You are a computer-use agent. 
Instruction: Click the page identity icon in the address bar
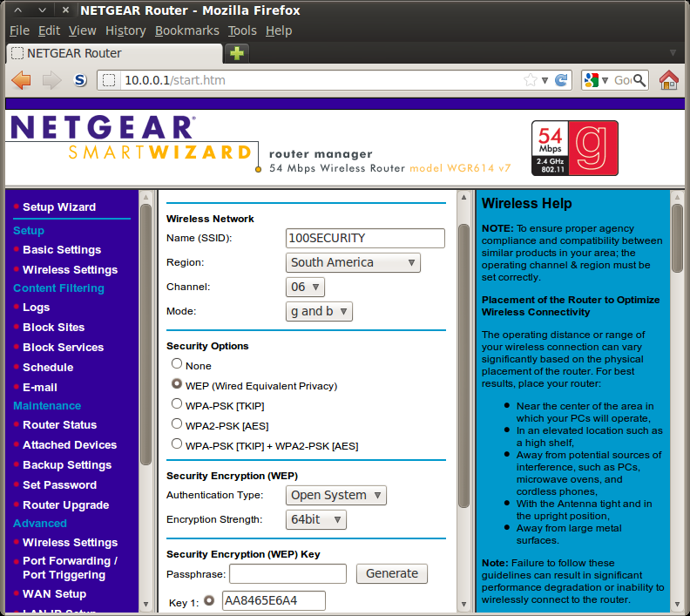109,80
